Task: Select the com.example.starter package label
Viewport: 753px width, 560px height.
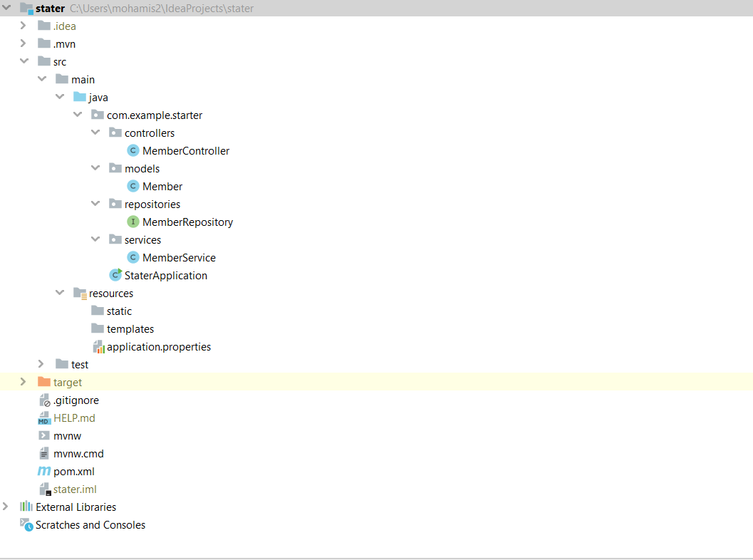Action: tap(155, 115)
